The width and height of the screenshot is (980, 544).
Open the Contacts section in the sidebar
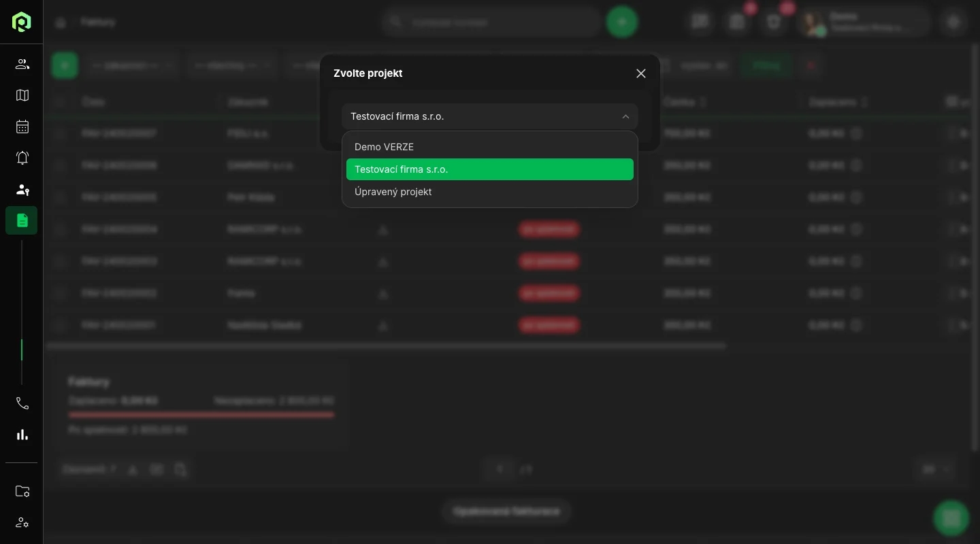(x=22, y=64)
